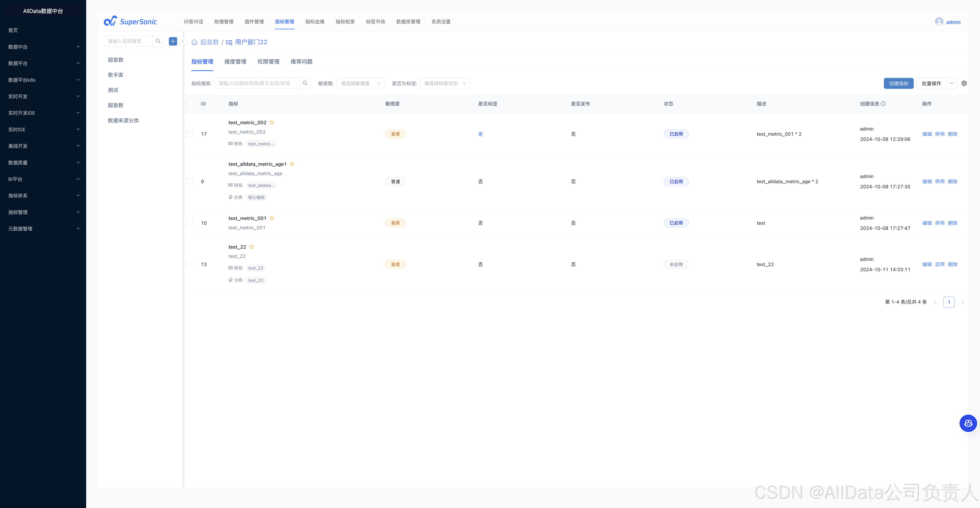Click the sidebar name search magnifier icon
This screenshot has width=980, height=508.
(x=158, y=41)
